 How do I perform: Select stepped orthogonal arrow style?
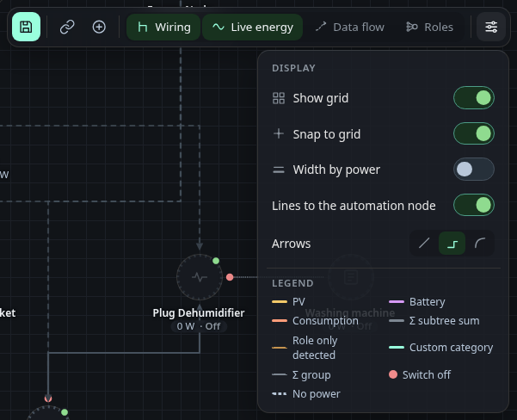click(x=452, y=244)
